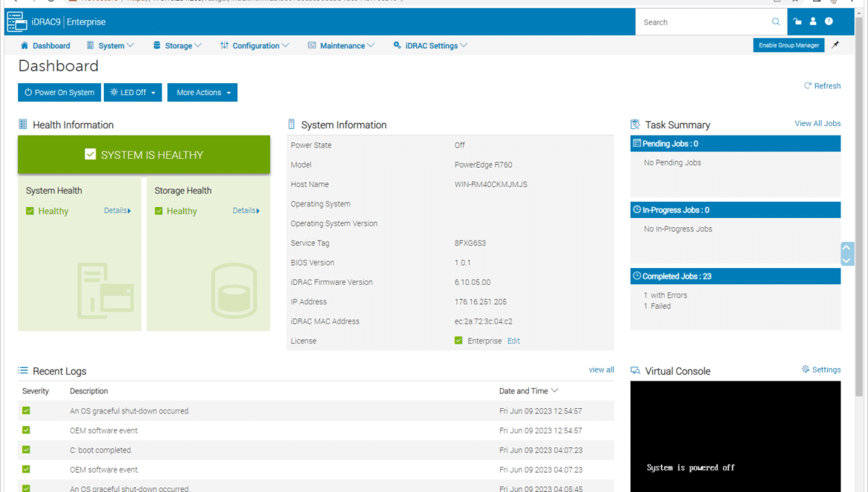Viewport: 868px width, 492px height.
Task: Click the Recent Logs list icon
Action: point(23,370)
